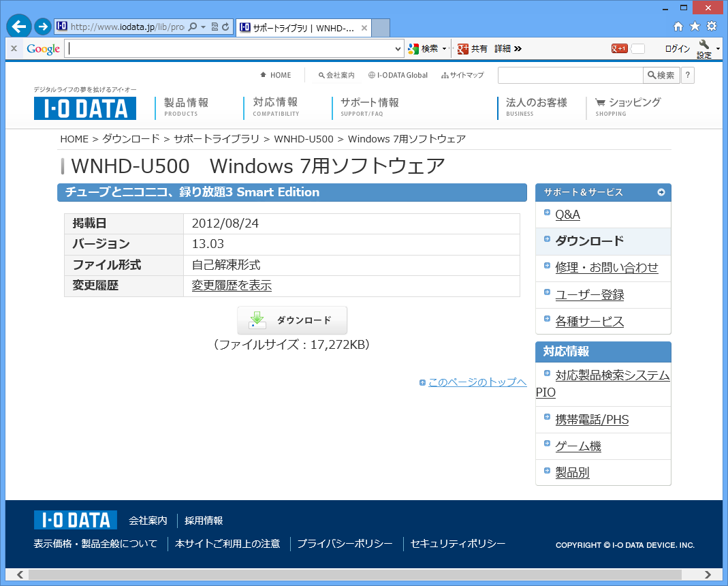Click the search magnifier in address bar
This screenshot has width=728, height=586.
tap(193, 27)
